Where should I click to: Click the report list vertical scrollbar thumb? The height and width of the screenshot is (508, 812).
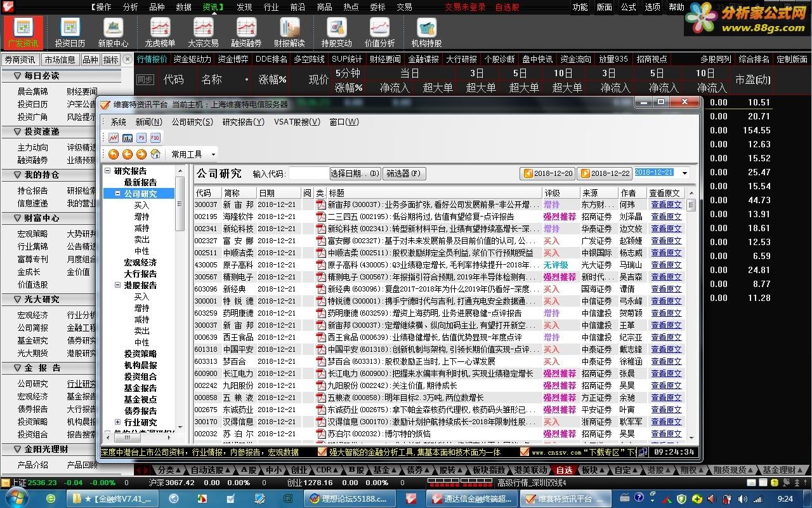pyautogui.click(x=691, y=204)
